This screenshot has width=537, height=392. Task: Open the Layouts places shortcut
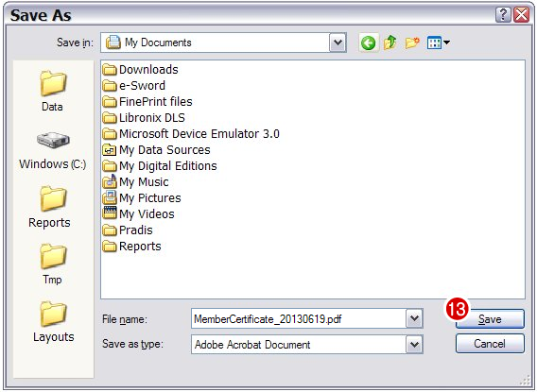(54, 321)
